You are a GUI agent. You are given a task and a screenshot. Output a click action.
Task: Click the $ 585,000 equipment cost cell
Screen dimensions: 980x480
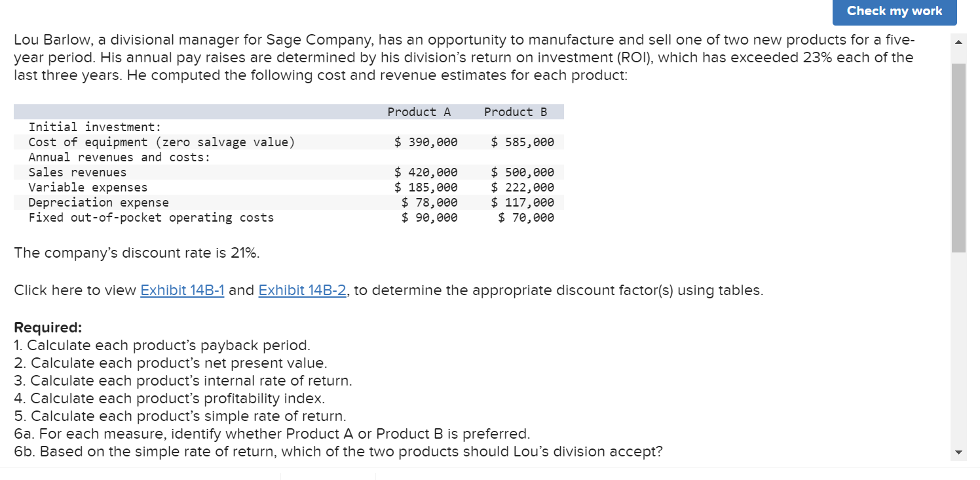pyautogui.click(x=522, y=142)
